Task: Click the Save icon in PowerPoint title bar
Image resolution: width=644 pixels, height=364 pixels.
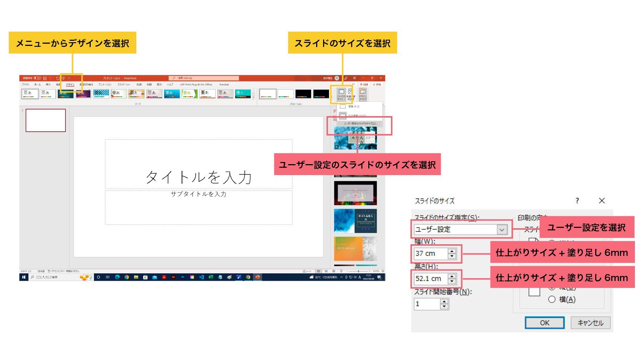Action: click(x=45, y=78)
